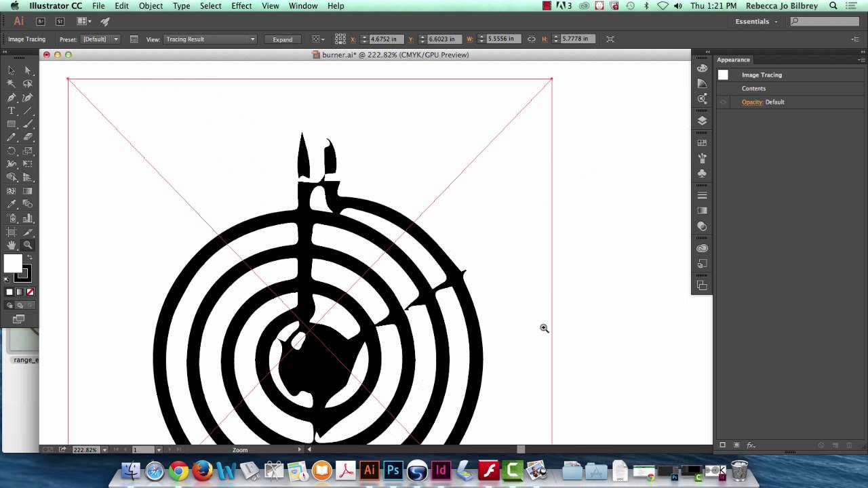Launch Adobe Bridge with Br button
Screen dimensions: 868x488
40,22
